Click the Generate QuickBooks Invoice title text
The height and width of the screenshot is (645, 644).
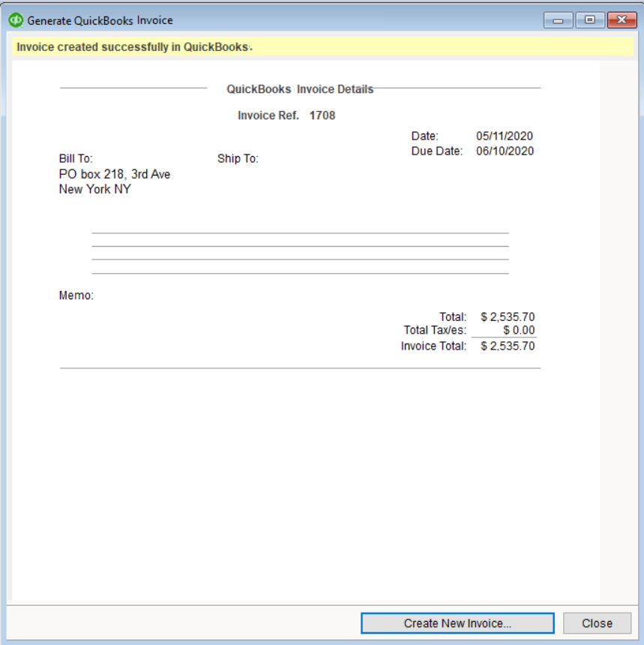[x=100, y=20]
